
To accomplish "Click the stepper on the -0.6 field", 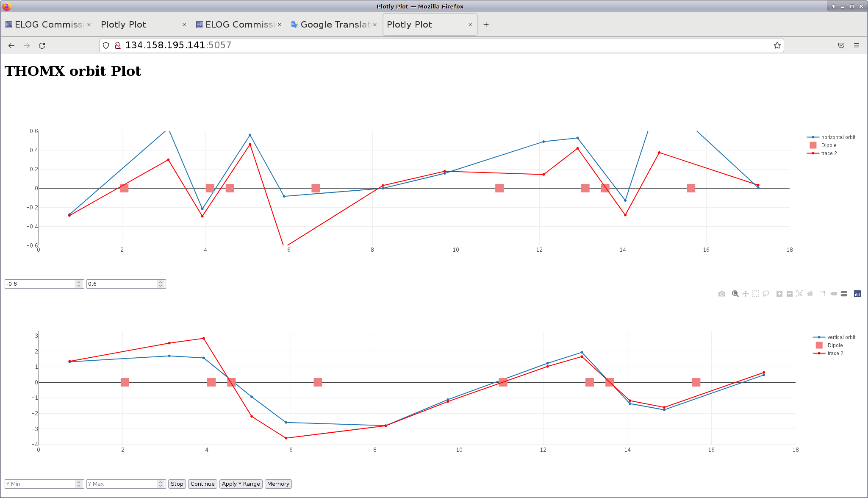I will point(79,284).
